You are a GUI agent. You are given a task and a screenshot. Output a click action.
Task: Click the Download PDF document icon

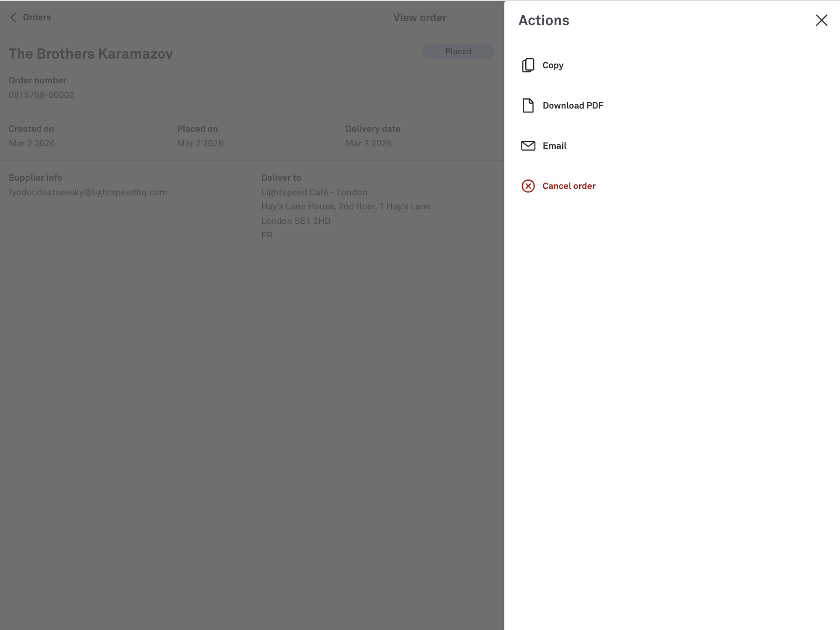coord(528,106)
